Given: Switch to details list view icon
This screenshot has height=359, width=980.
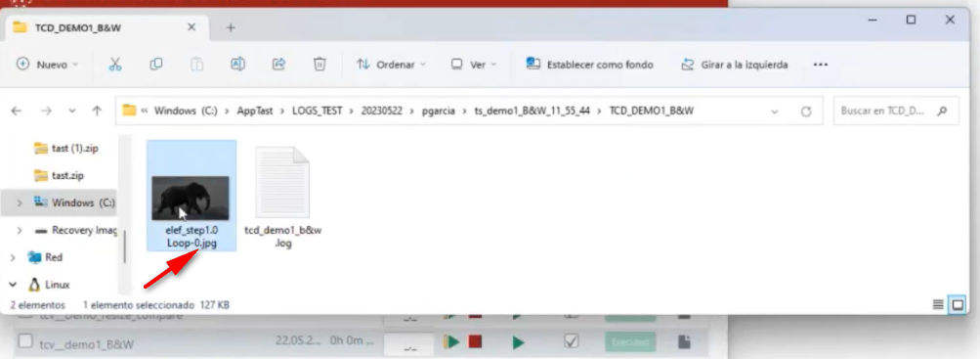Looking at the screenshot, I should 938,304.
